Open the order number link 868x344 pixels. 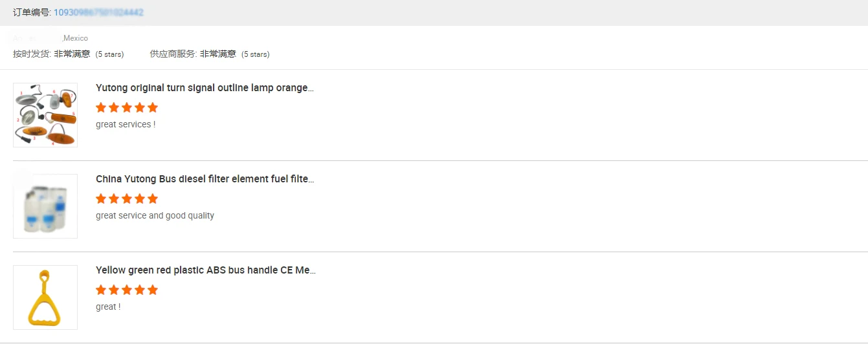98,12
